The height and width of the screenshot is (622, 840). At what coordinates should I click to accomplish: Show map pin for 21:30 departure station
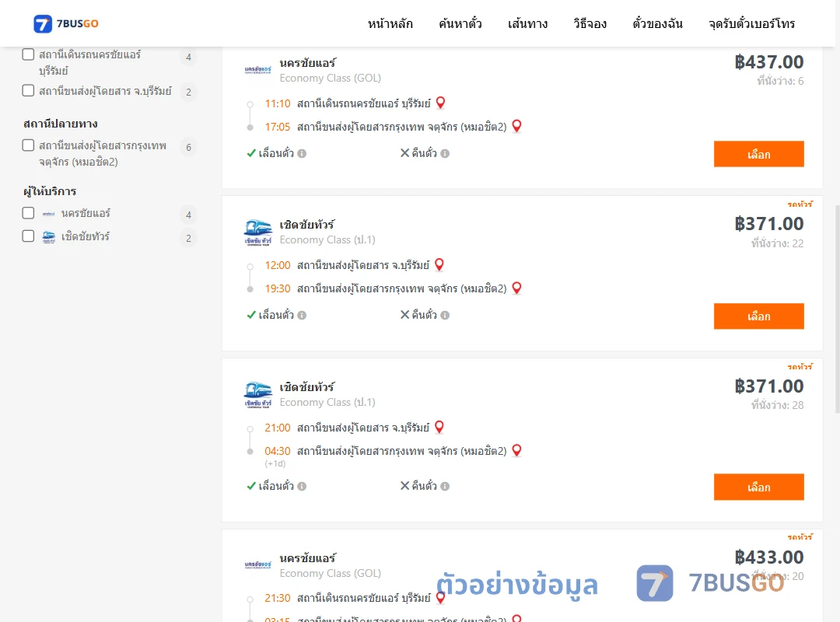click(x=440, y=597)
